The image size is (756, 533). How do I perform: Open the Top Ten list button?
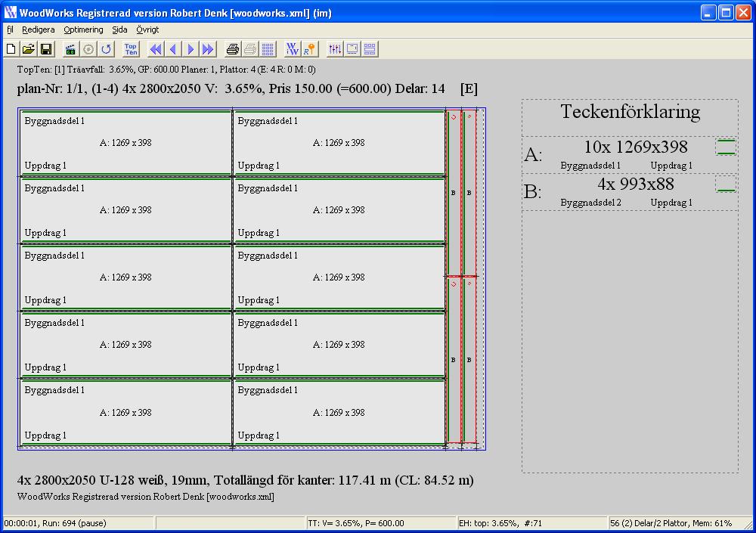click(x=131, y=48)
